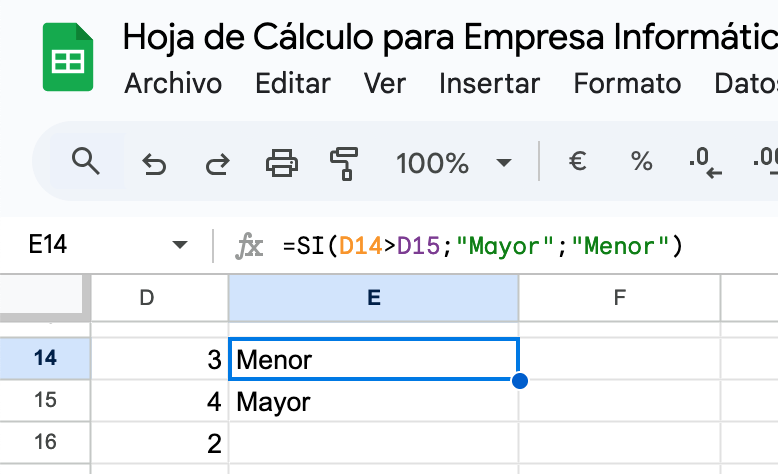
Task: Select row 15 header
Action: coord(45,402)
